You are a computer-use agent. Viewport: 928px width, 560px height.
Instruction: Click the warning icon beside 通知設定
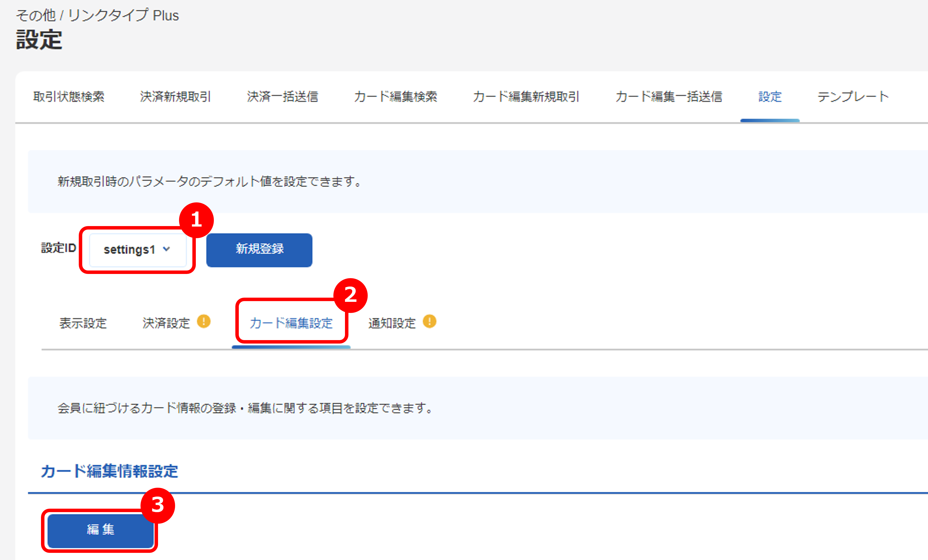pyautogui.click(x=429, y=321)
